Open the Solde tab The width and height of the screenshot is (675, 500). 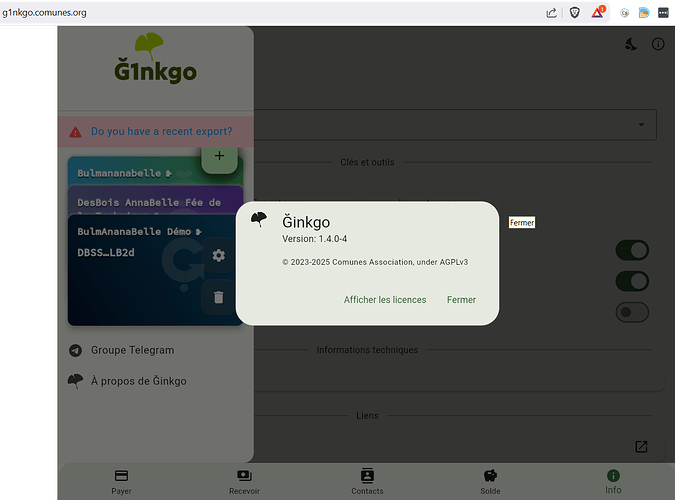[490, 481]
